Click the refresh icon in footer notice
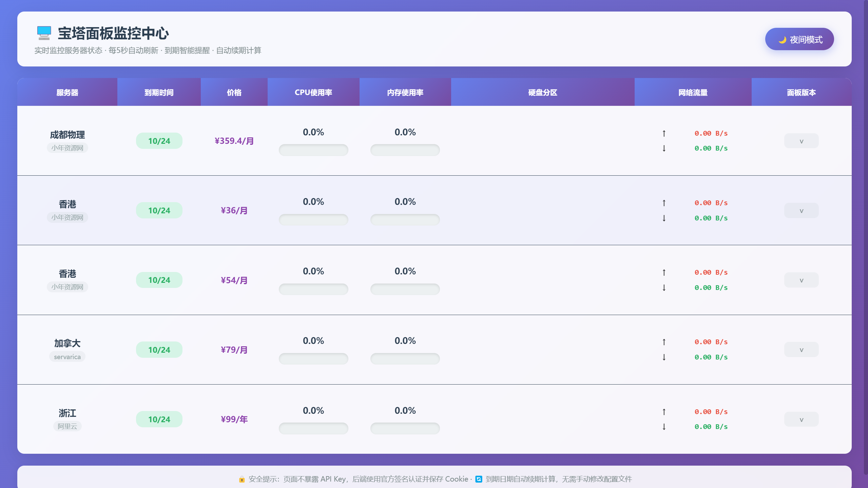868x488 pixels. 478,479
